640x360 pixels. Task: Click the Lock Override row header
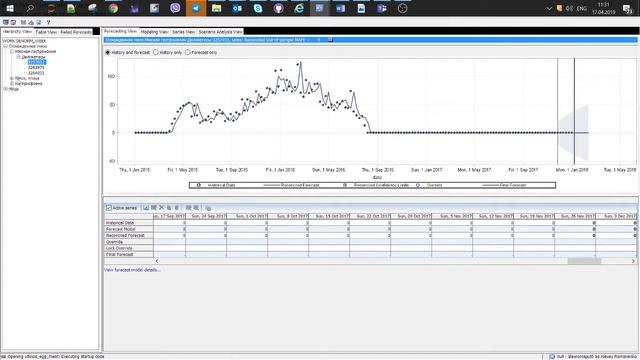pyautogui.click(x=129, y=248)
